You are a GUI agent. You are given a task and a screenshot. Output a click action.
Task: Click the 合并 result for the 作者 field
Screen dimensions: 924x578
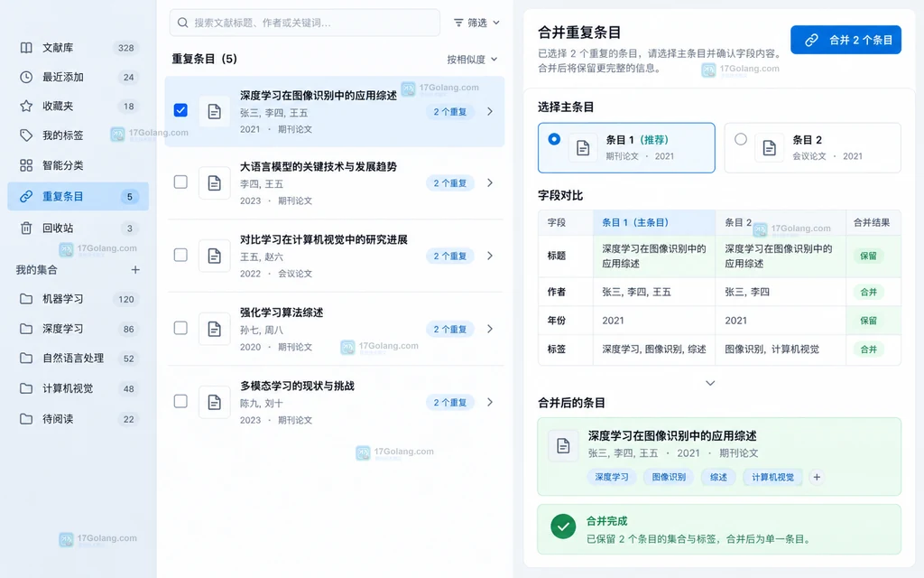coord(869,292)
